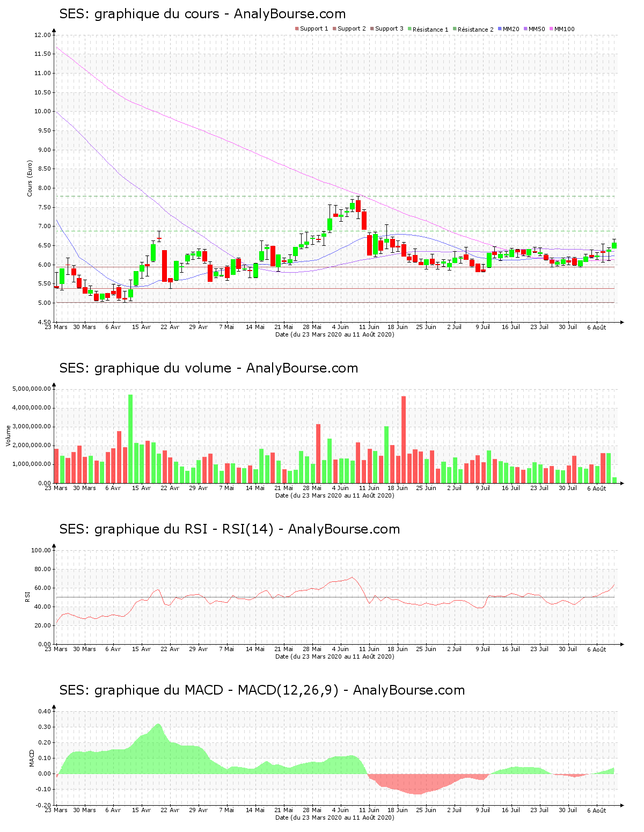Click the date range caption under the price chart
The height and width of the screenshot is (832, 644).
coord(335,334)
